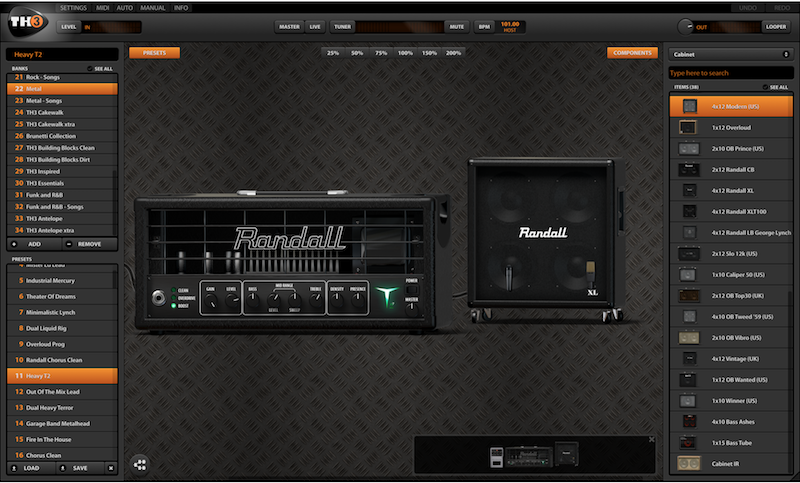Select the 1x12 Overloud cabinet thumbnail icon
The image size is (800, 483).
coord(688,127)
